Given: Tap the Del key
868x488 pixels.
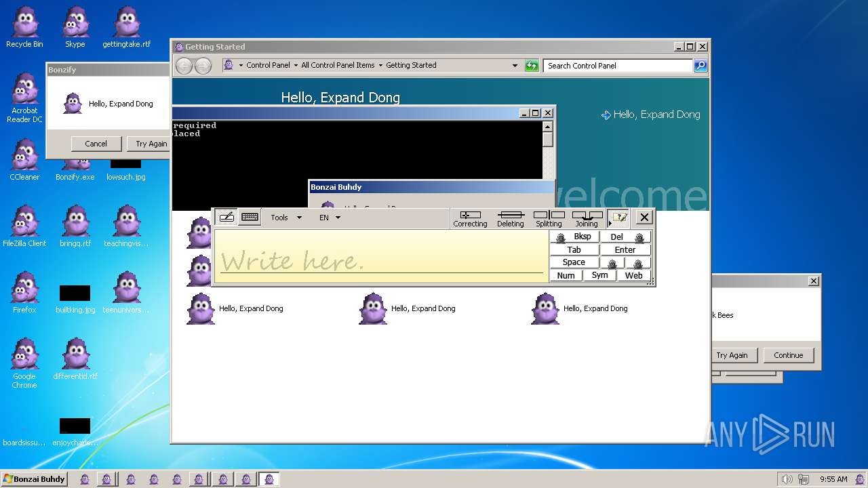Looking at the screenshot, I should (626, 237).
